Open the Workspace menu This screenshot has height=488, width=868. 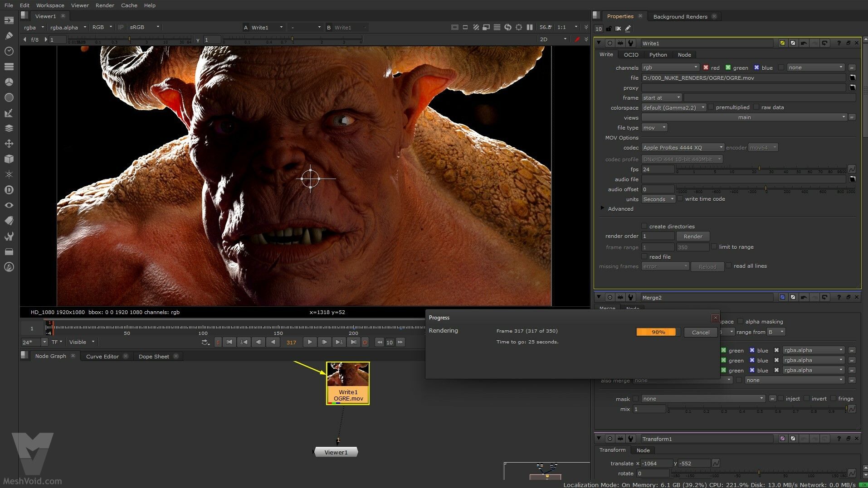(x=50, y=5)
